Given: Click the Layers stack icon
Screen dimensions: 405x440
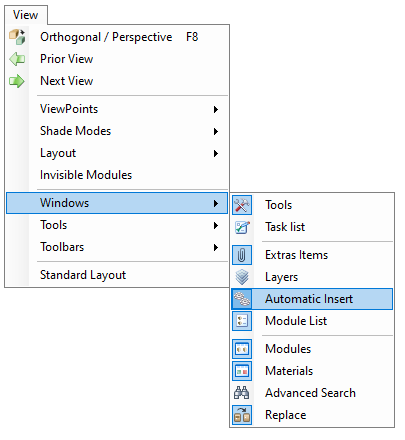Looking at the screenshot, I should [242, 277].
